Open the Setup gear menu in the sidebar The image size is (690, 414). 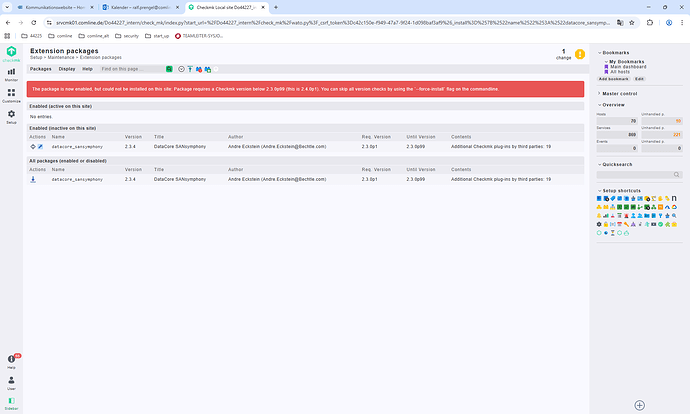[11, 117]
